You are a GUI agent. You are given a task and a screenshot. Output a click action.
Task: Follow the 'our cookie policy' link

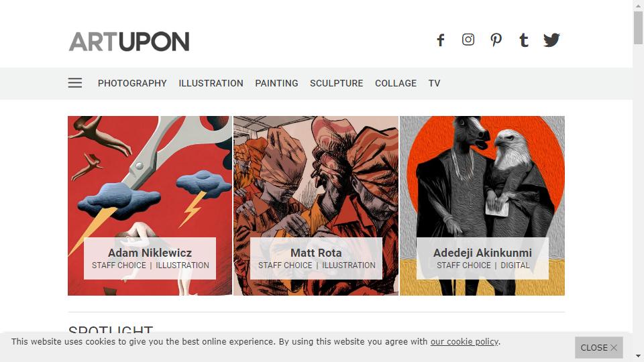tap(464, 342)
